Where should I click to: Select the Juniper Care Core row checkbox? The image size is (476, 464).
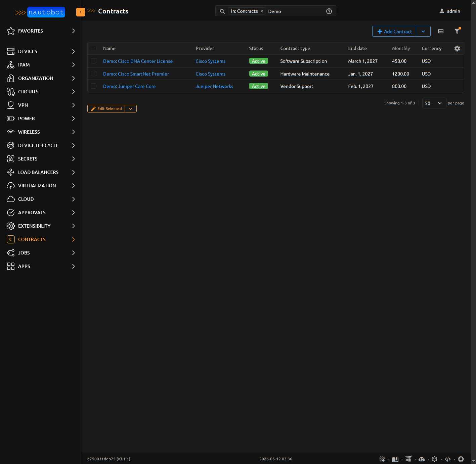pyautogui.click(x=94, y=86)
